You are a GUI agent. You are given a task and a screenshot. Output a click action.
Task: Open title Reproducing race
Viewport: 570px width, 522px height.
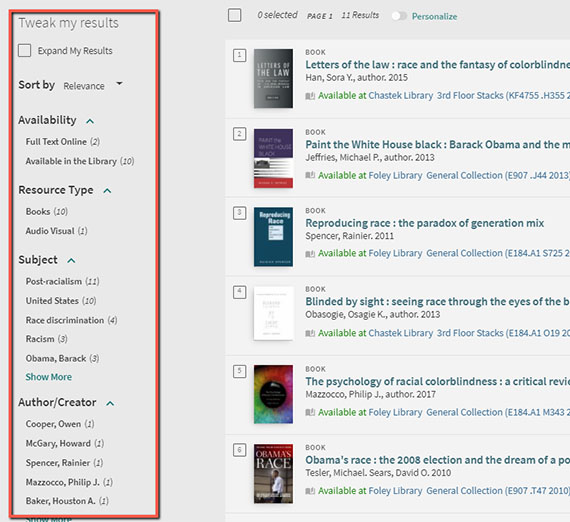[424, 223]
